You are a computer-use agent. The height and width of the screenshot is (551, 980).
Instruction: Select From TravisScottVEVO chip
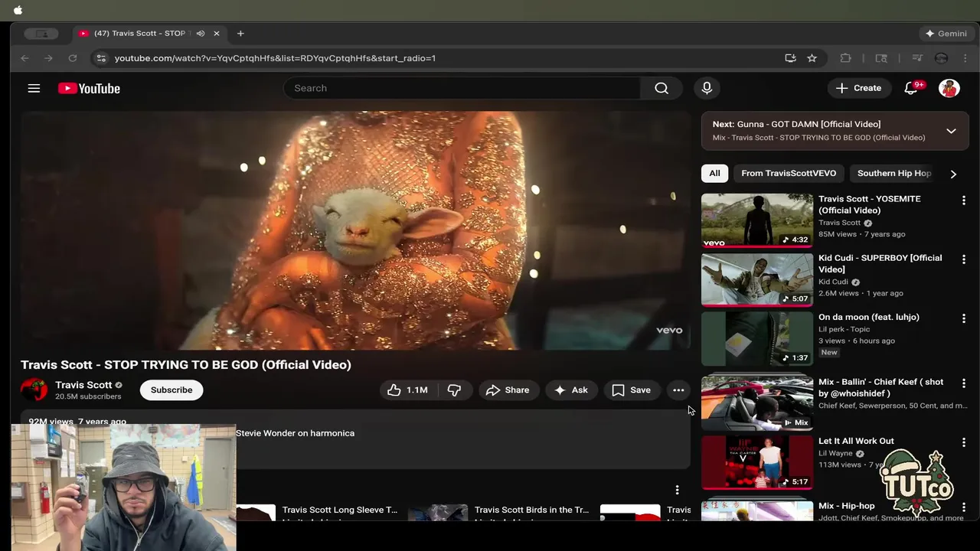coord(789,174)
